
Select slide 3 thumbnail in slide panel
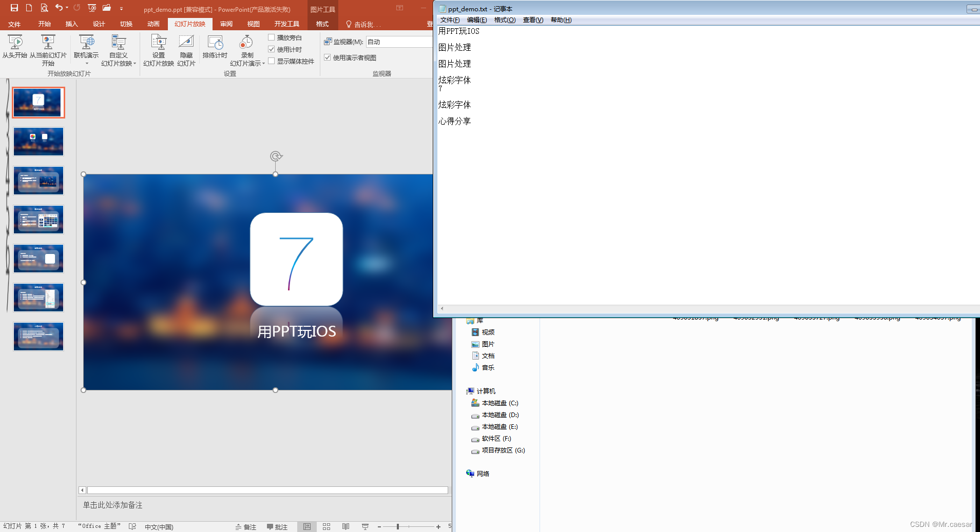coord(39,181)
